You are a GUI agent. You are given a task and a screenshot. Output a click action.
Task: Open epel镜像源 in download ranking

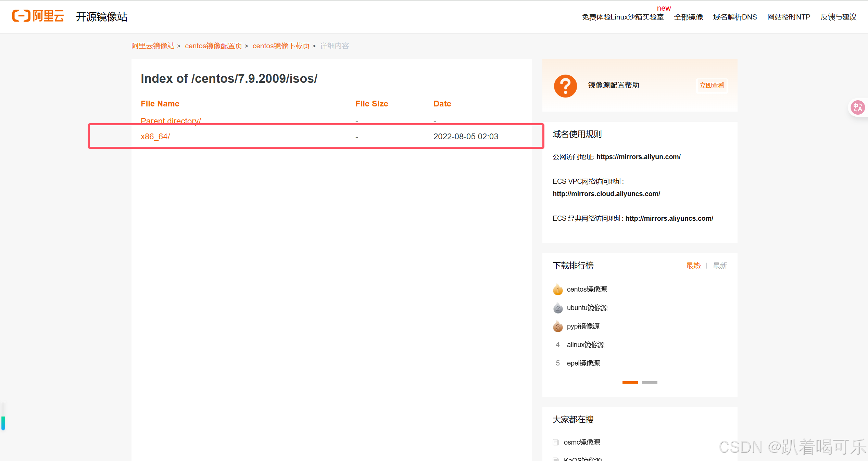[583, 363]
